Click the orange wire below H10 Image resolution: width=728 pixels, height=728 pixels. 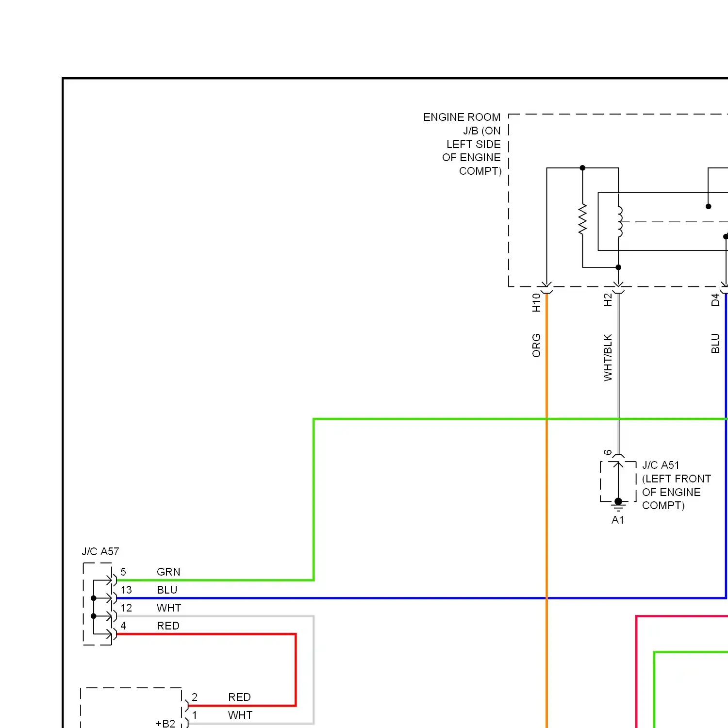pos(546,510)
